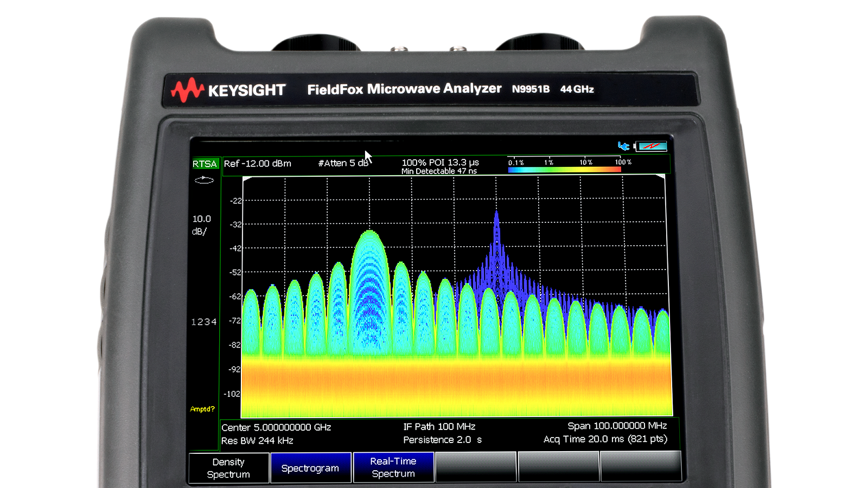Tap the yellow Amptd? warning label
This screenshot has width=868, height=488.
(x=202, y=409)
